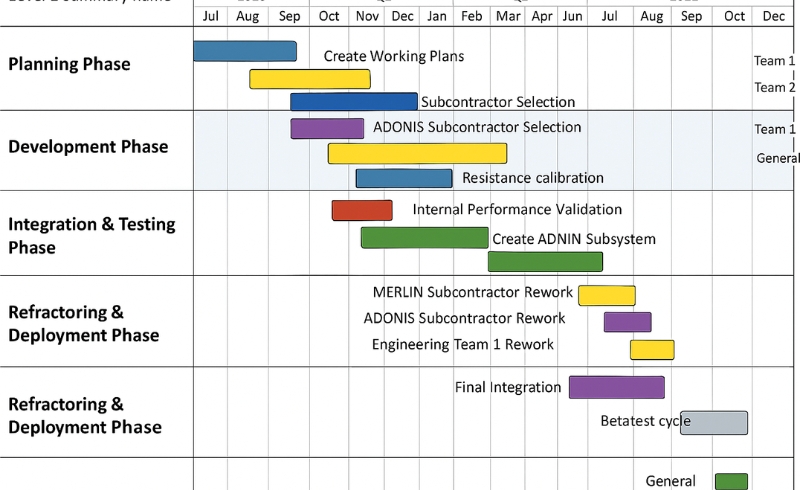Click the Development Phase row label
800x490 pixels.
(88, 147)
